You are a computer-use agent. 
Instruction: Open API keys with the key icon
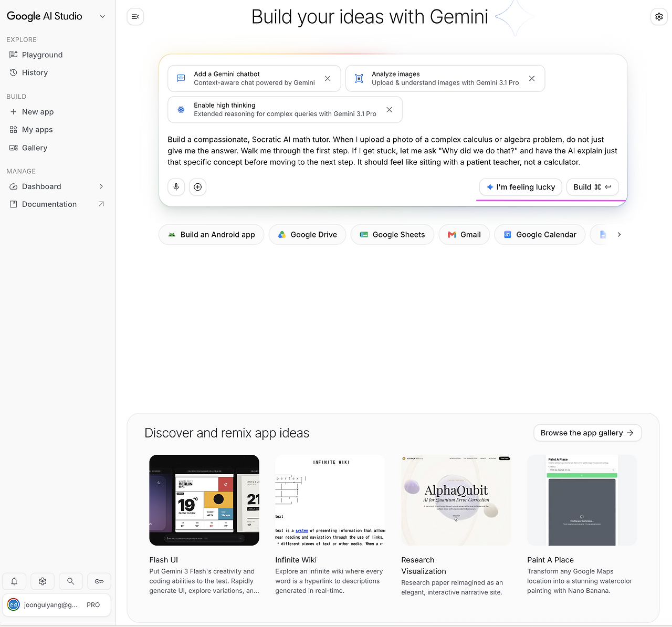[99, 581]
